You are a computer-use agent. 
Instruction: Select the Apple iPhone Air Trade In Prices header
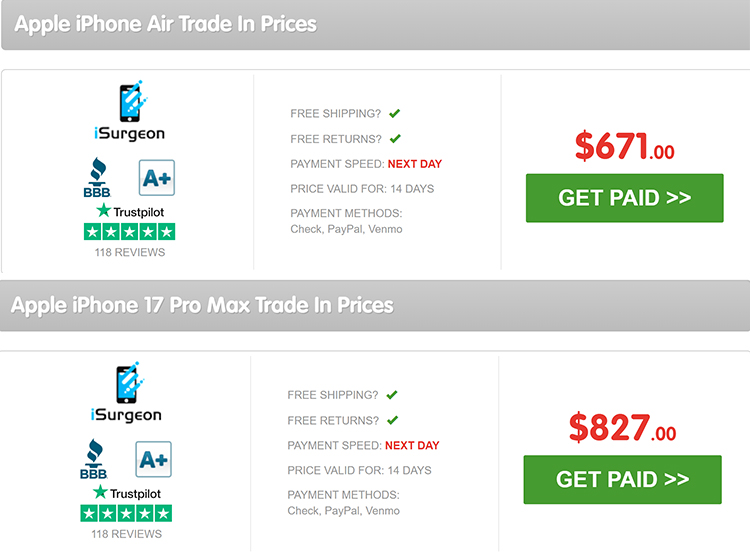[x=166, y=23]
